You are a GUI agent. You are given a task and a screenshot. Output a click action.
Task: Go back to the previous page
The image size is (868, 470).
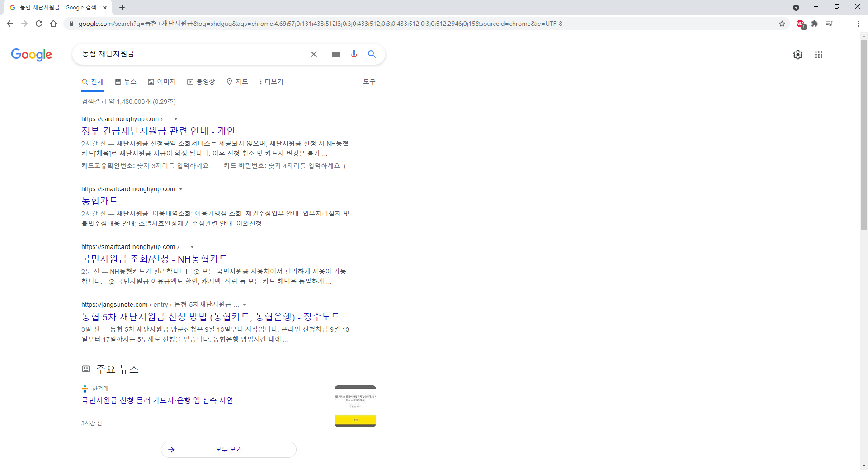[10, 23]
